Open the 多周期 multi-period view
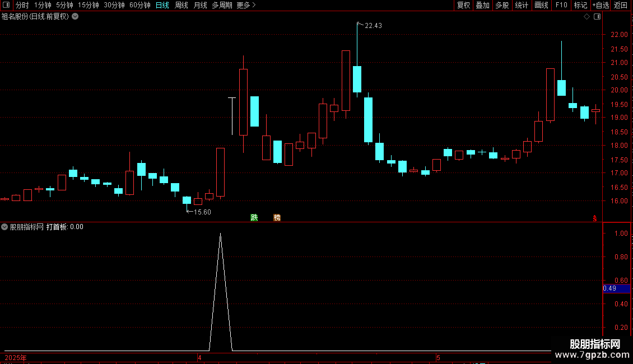 pos(222,5)
